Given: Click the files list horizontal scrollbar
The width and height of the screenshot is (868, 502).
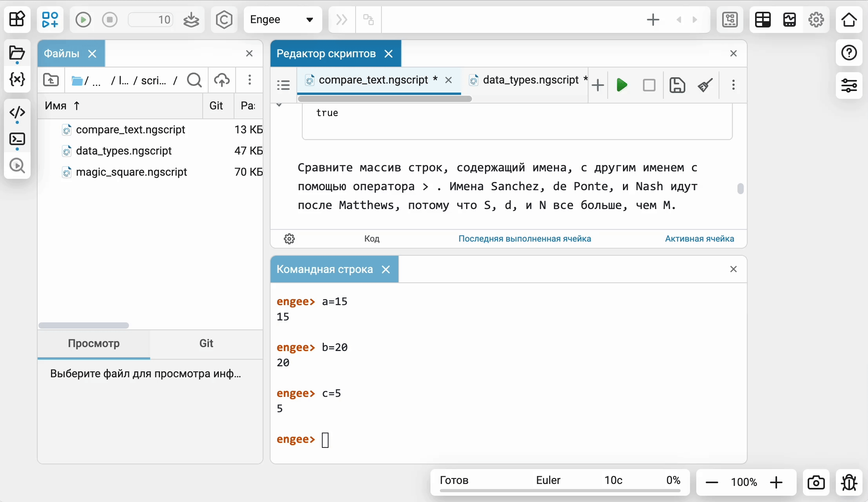Looking at the screenshot, I should click(84, 326).
